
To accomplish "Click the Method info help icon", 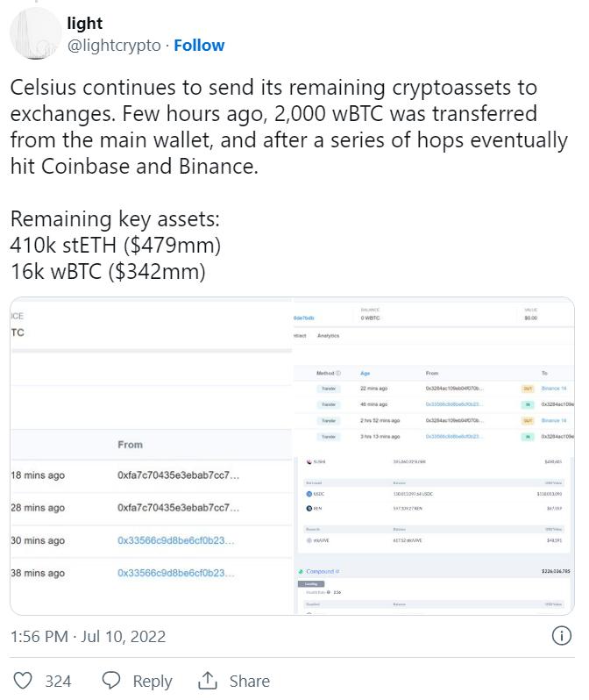I will click(x=338, y=374).
